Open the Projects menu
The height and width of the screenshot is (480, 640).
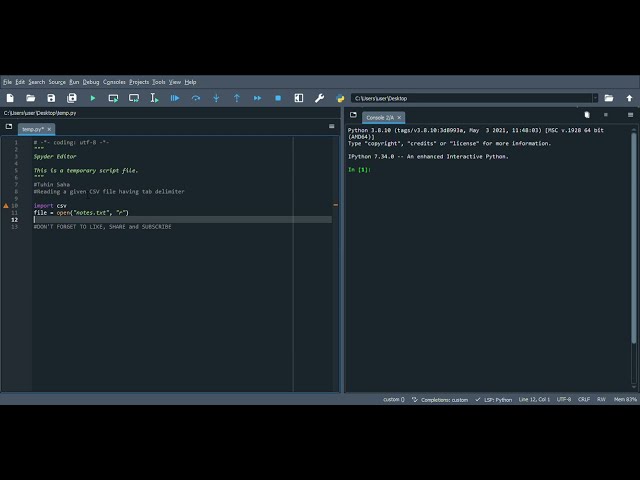click(x=139, y=82)
